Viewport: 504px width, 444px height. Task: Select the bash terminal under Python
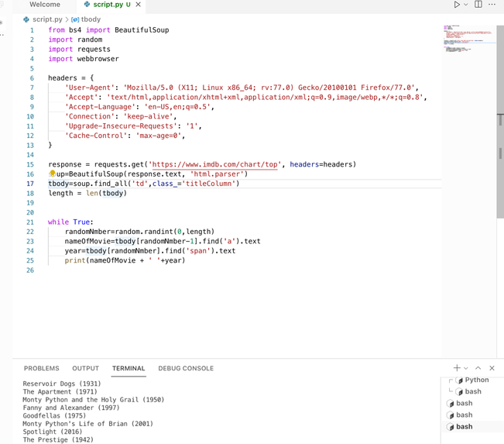click(x=472, y=391)
